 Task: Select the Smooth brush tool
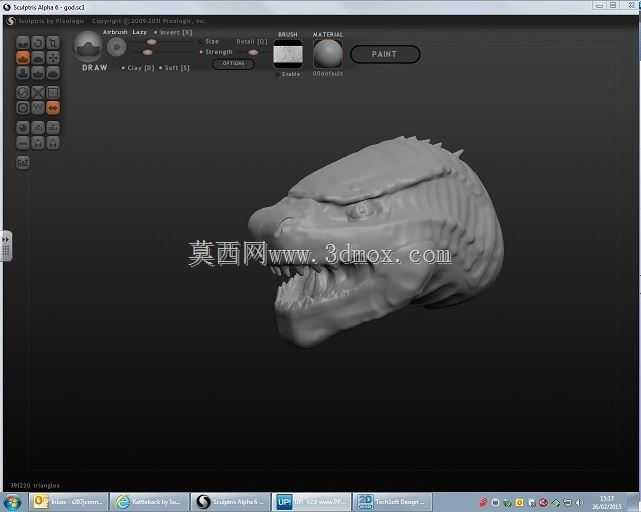[53, 73]
